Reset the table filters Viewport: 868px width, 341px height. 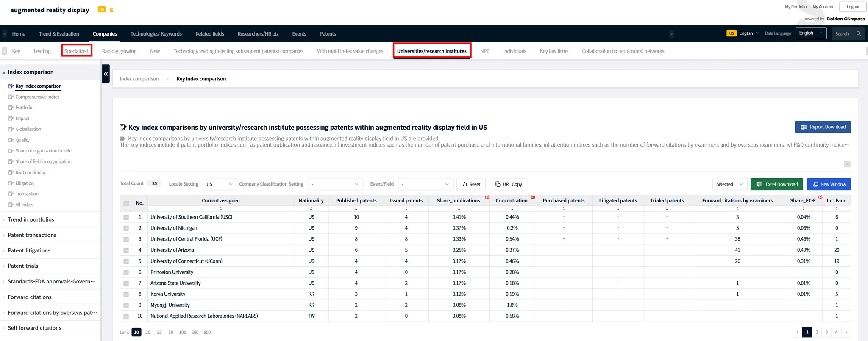click(x=471, y=184)
